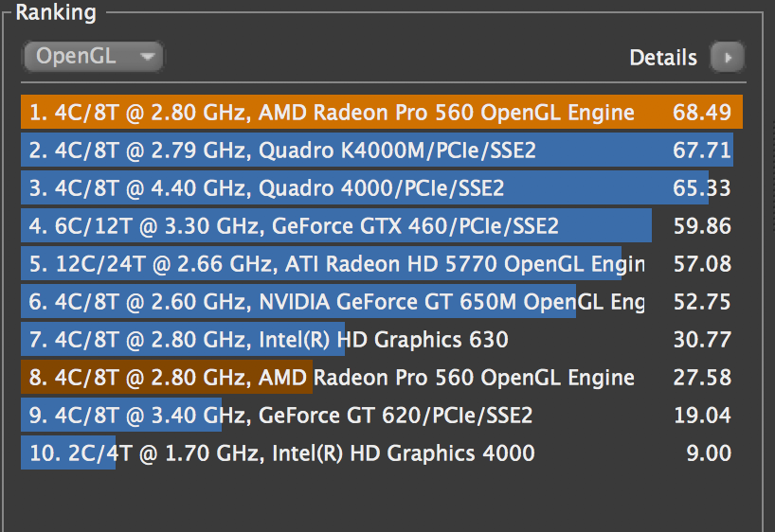Screen dimensions: 775x532
Task: Select rank 1 AMD Radeon Pro 560 entry
Action: pyautogui.click(x=332, y=114)
